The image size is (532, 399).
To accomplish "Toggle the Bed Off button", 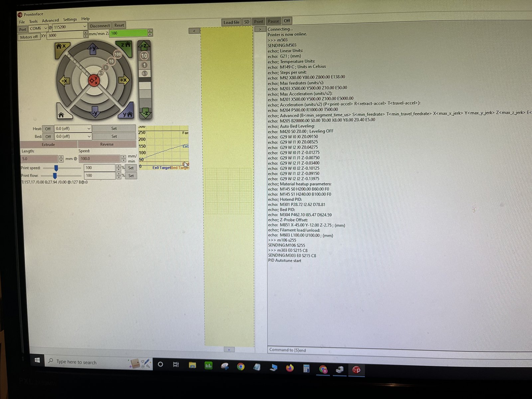I will [x=48, y=137].
